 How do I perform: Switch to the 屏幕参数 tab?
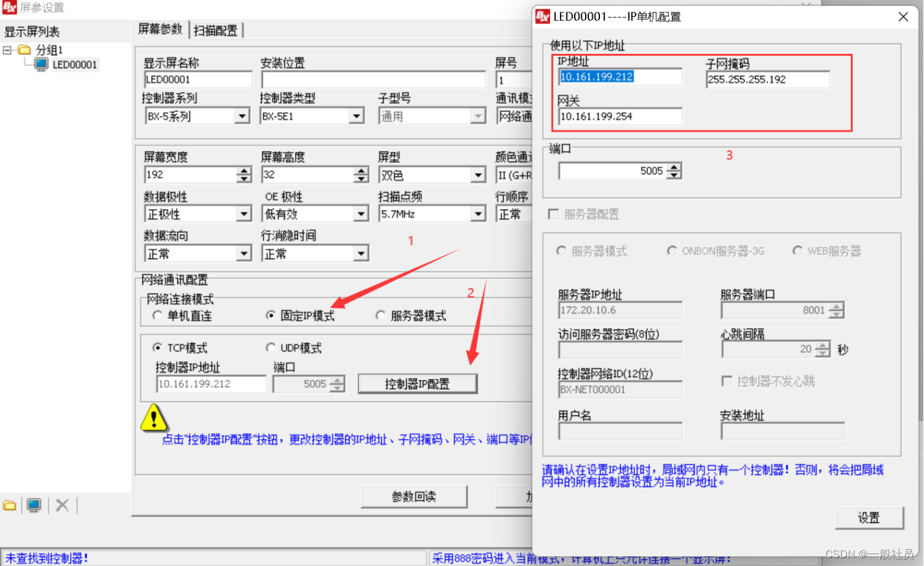[x=161, y=29]
